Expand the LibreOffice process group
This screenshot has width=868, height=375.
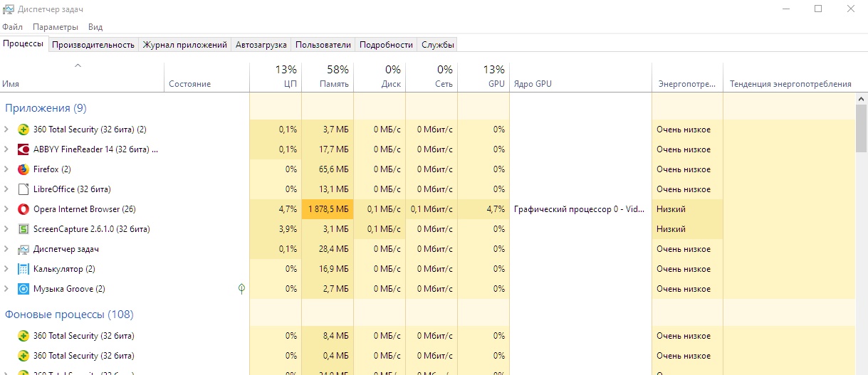tap(6, 189)
